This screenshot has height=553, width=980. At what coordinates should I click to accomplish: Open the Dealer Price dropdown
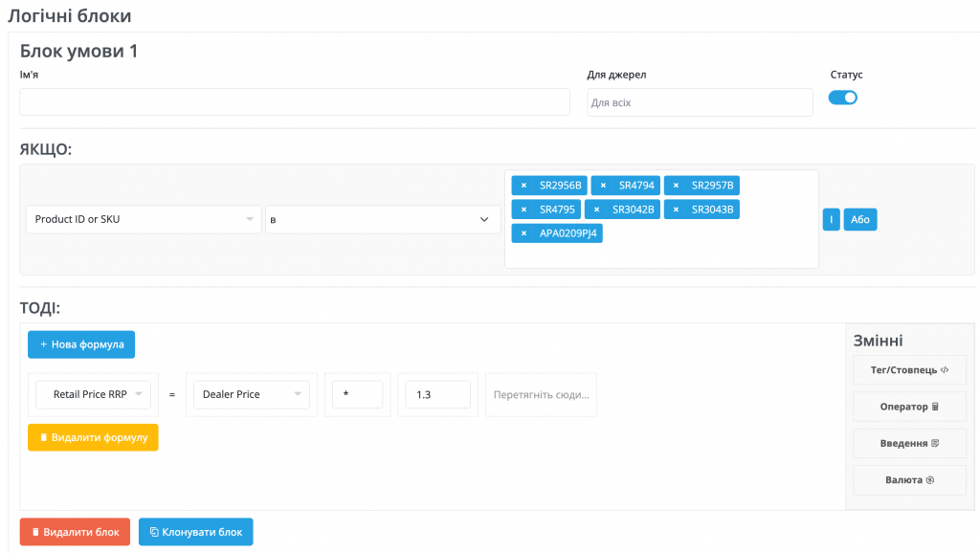(x=248, y=394)
